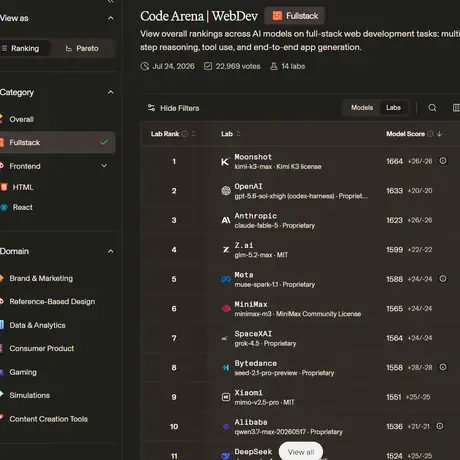This screenshot has width=460, height=460.
Task: Click the SpaceXAI logo icon
Action: (225, 338)
